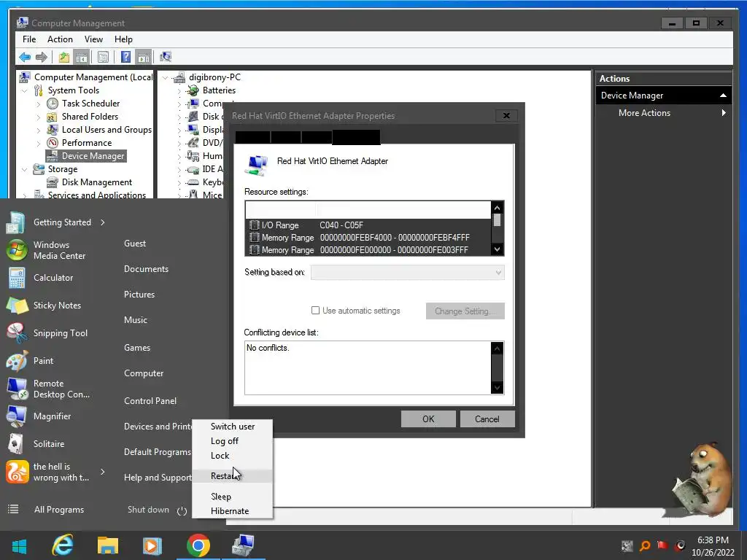Expand the Task Scheduler node
Viewport: 747px width, 560px height.
tap(39, 104)
